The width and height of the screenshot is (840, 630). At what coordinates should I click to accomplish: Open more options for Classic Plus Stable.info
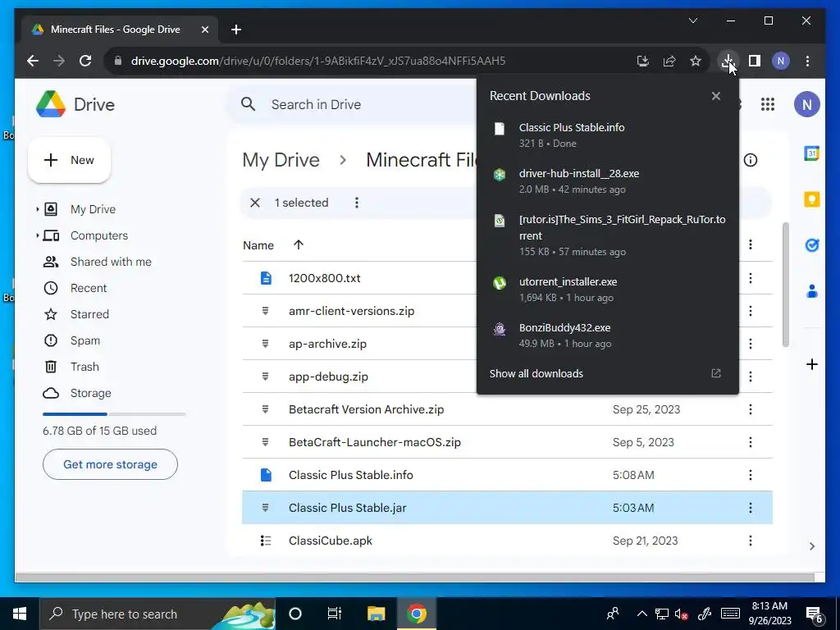pos(750,475)
